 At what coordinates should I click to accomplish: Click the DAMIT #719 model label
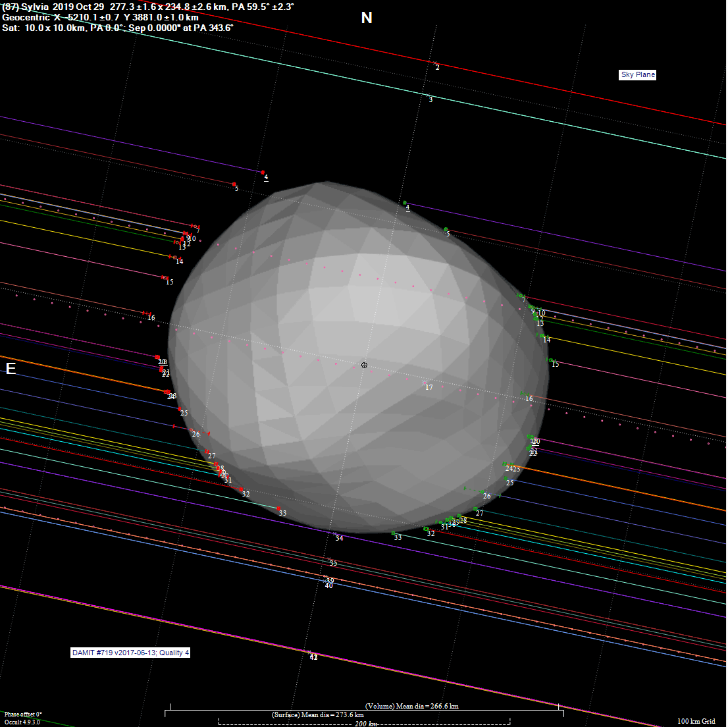pyautogui.click(x=131, y=653)
